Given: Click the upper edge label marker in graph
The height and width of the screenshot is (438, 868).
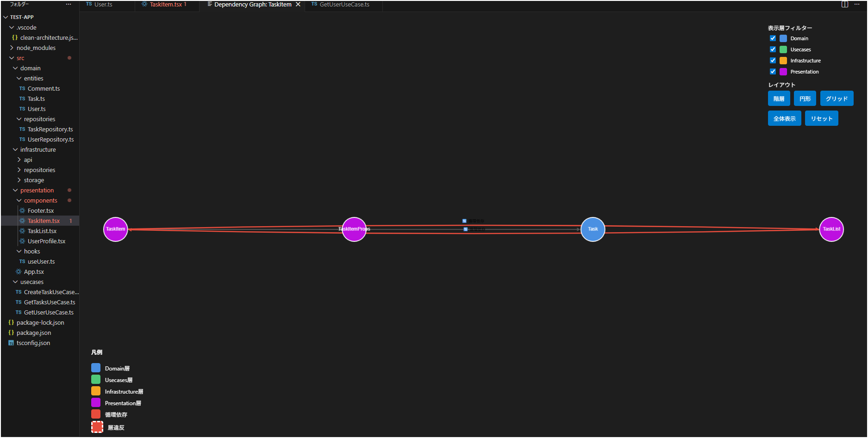Looking at the screenshot, I should [x=464, y=221].
